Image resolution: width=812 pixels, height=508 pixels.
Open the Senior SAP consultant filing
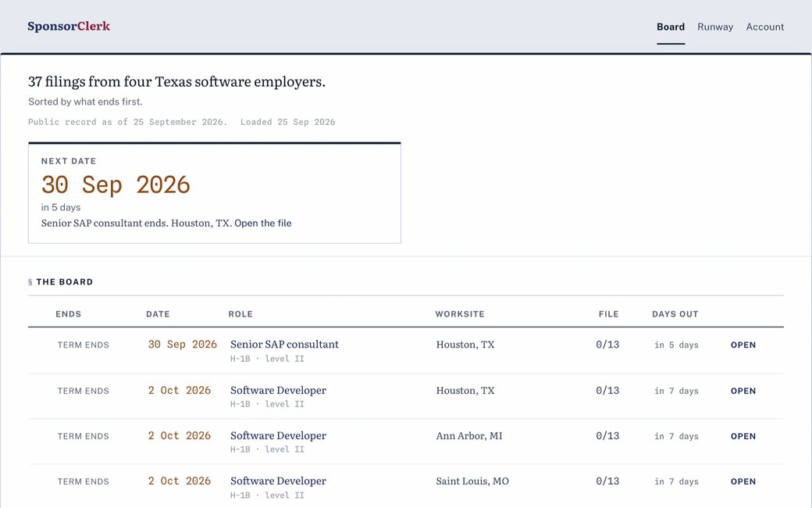(743, 345)
